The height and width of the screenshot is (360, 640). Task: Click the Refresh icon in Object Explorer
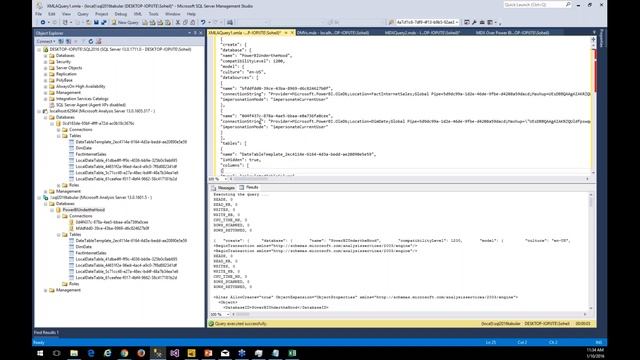coord(91,41)
